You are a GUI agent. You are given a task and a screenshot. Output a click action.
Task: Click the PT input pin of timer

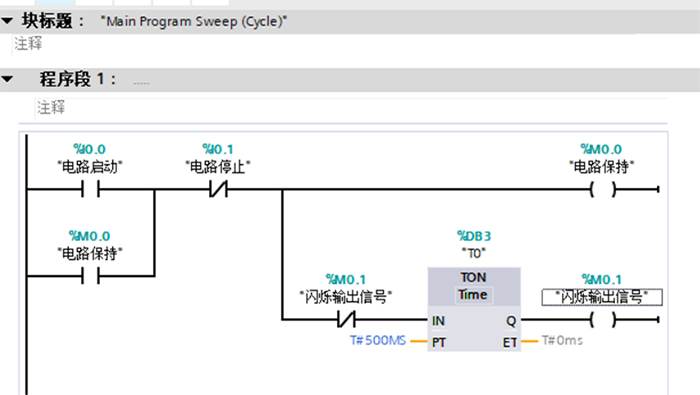click(439, 342)
